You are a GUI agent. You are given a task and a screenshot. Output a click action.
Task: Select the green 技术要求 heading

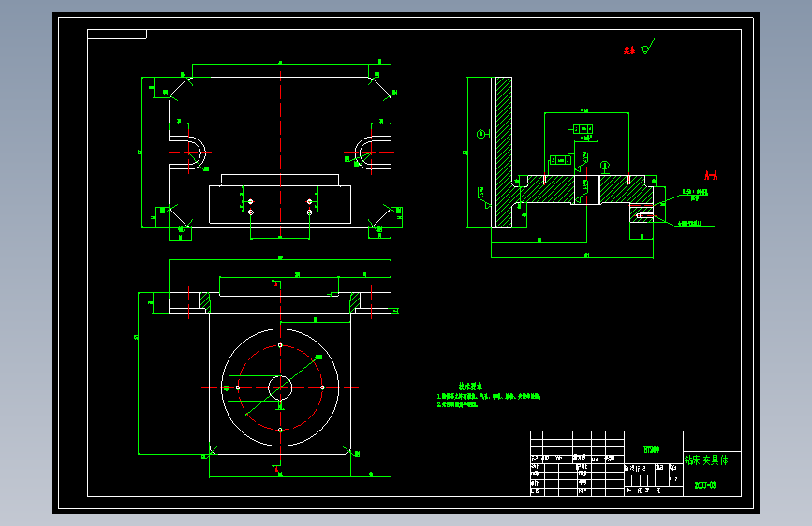[470, 387]
